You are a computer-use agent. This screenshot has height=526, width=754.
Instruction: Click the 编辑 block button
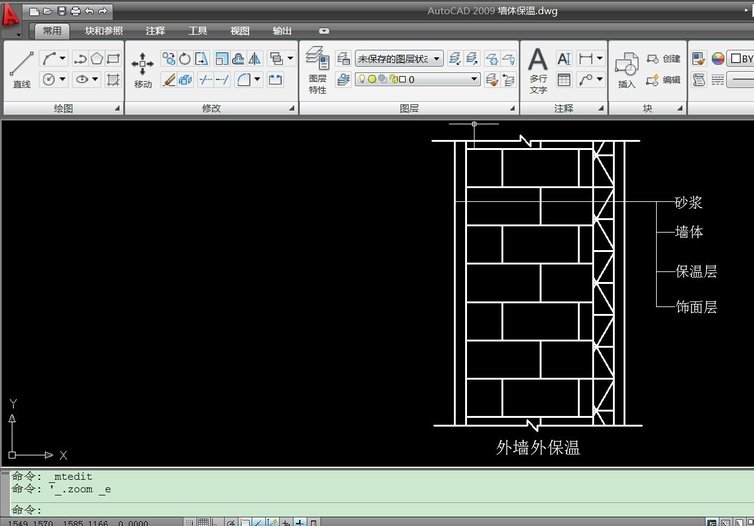point(664,79)
